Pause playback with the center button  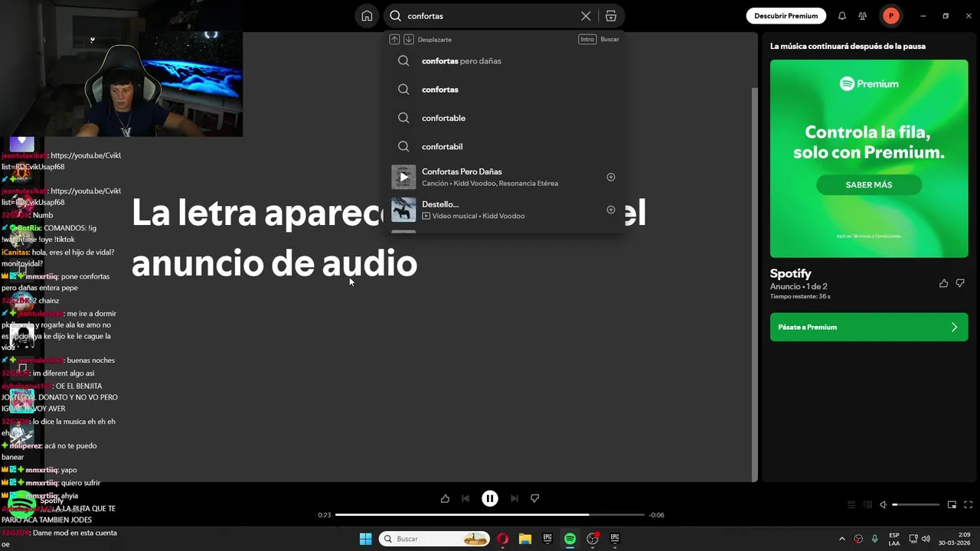click(490, 498)
